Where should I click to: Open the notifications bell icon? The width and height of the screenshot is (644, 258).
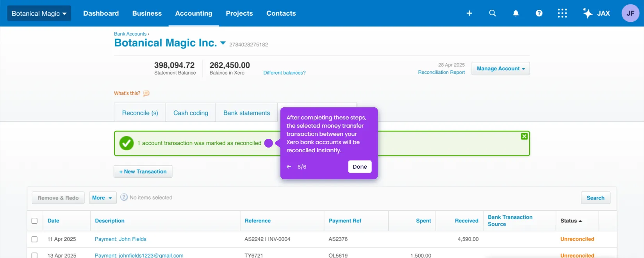tap(516, 13)
